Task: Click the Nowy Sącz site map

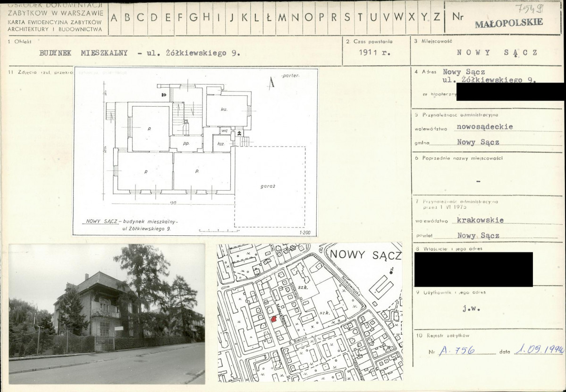Action: click(x=310, y=312)
